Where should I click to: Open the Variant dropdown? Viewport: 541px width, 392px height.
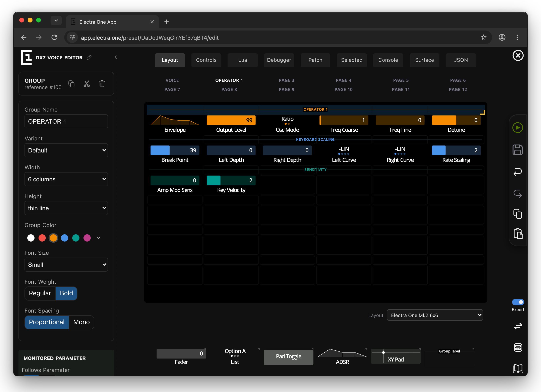(x=66, y=150)
